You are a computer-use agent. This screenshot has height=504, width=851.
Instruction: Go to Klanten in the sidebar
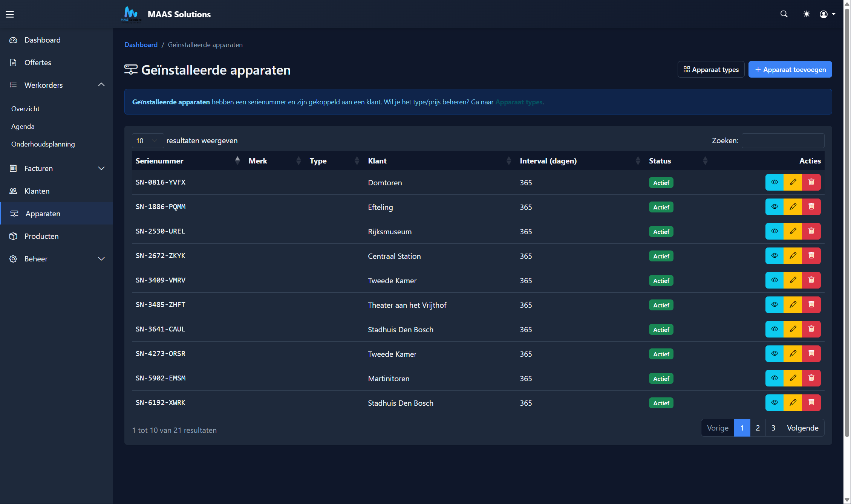click(37, 191)
